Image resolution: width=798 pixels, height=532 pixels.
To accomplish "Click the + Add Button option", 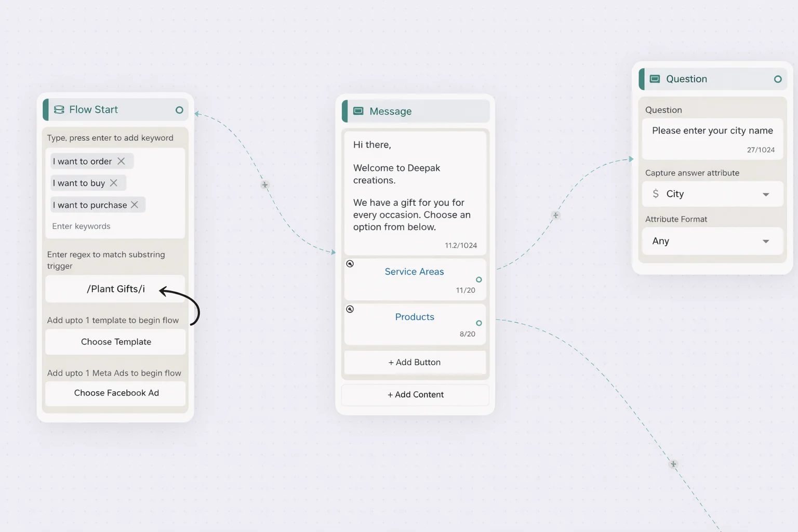I will [415, 363].
